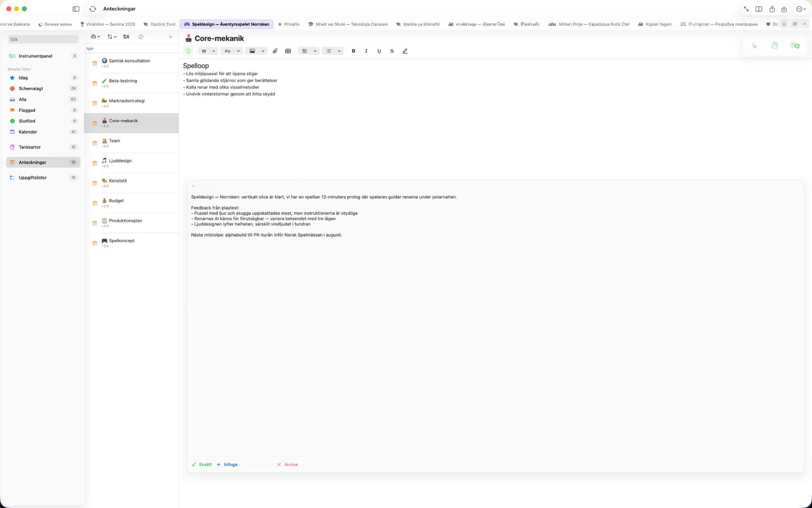Click the Uppgiftslistor list icon
The width and height of the screenshot is (812, 508).
tap(12, 177)
